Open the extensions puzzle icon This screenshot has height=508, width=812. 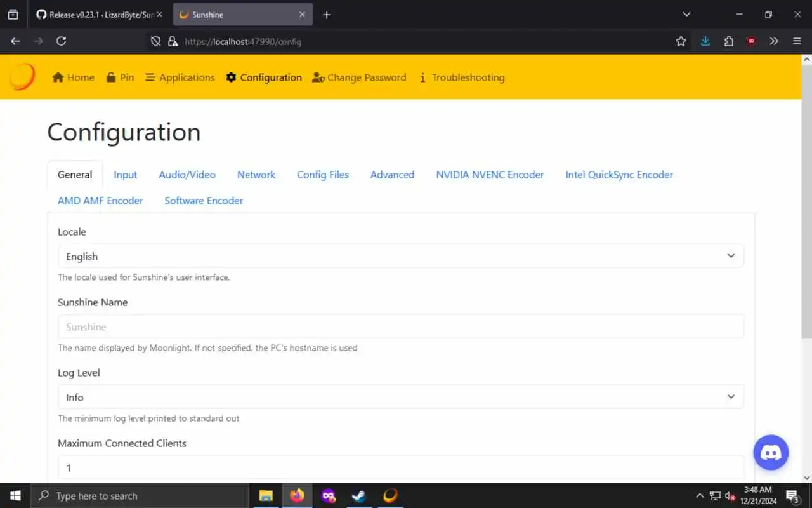(728, 41)
